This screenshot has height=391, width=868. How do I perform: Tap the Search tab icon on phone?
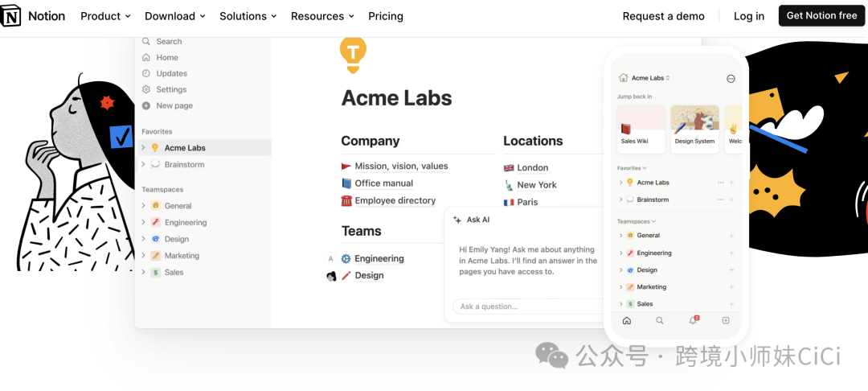point(660,321)
